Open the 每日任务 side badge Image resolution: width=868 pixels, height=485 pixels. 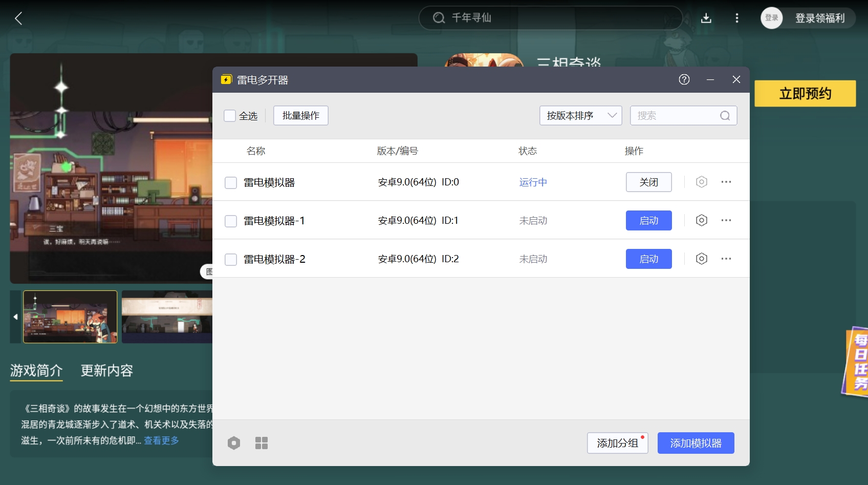[855, 362]
